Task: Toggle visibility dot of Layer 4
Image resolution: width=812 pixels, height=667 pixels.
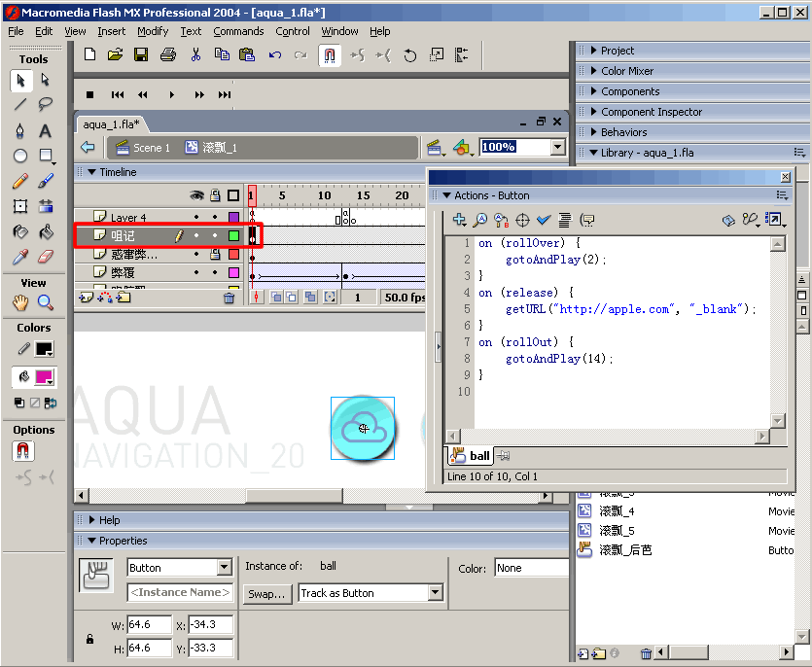Action: (x=196, y=217)
